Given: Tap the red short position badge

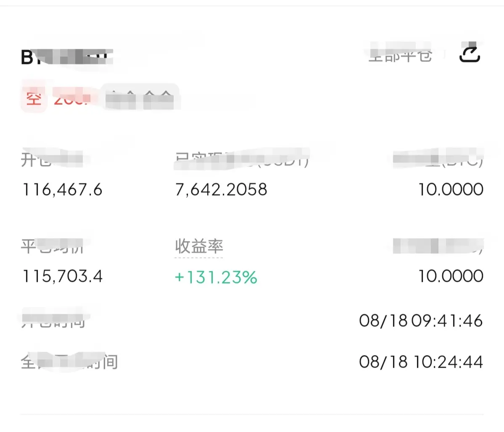Looking at the screenshot, I should click(34, 98).
